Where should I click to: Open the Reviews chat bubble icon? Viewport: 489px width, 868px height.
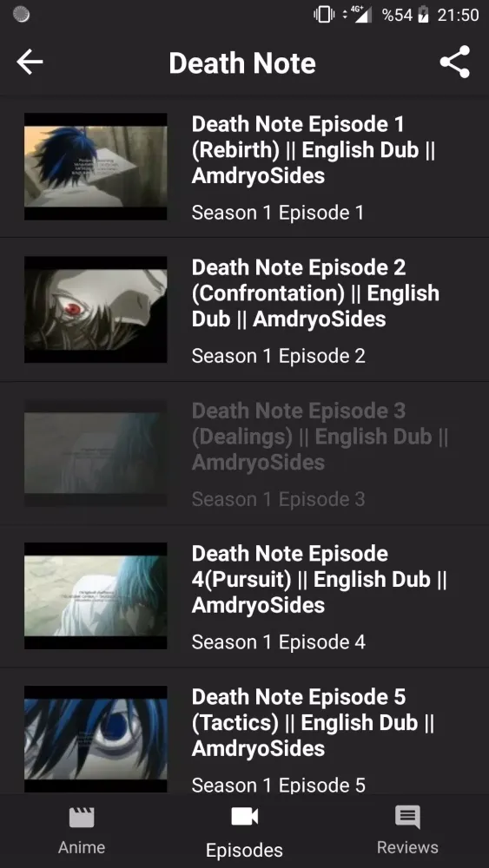tap(407, 818)
